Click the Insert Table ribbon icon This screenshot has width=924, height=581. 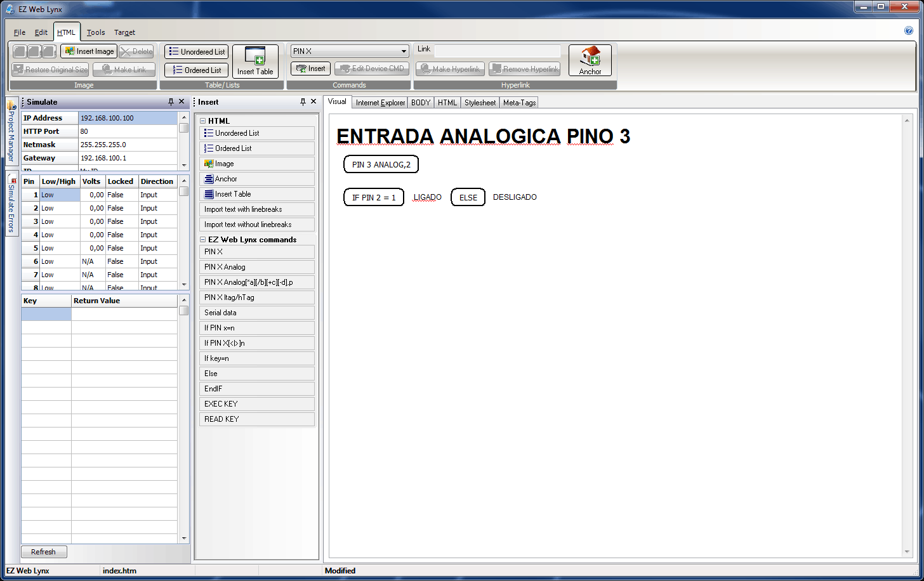(255, 61)
